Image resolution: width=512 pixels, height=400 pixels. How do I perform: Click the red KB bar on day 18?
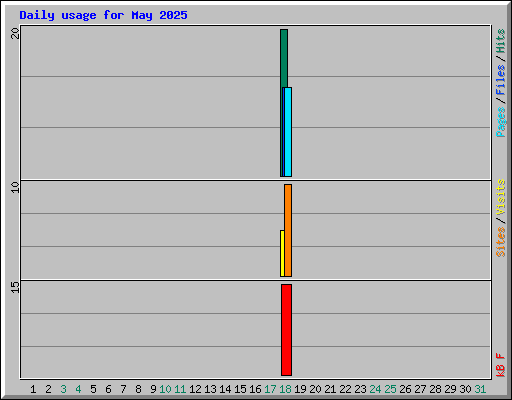pos(286,330)
